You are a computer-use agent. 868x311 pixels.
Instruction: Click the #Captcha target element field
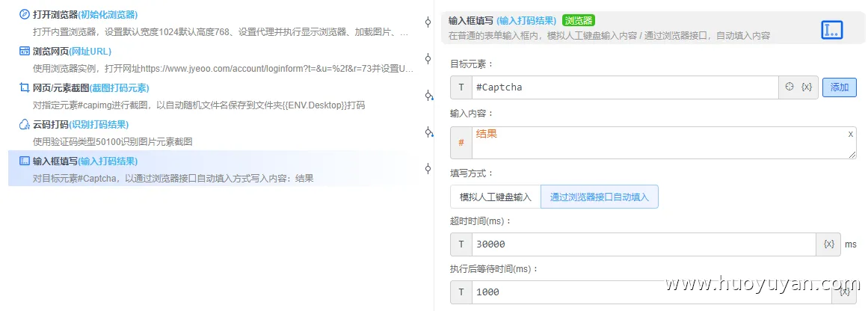pos(625,87)
